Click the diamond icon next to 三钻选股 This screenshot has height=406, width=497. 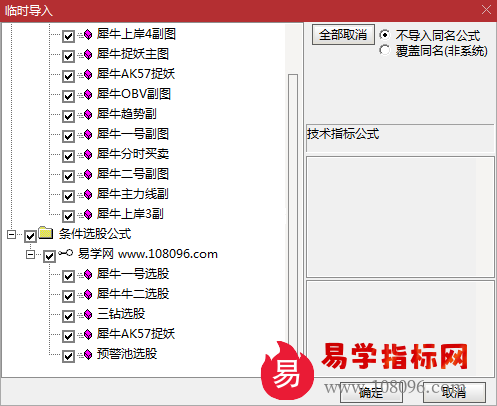pos(88,314)
